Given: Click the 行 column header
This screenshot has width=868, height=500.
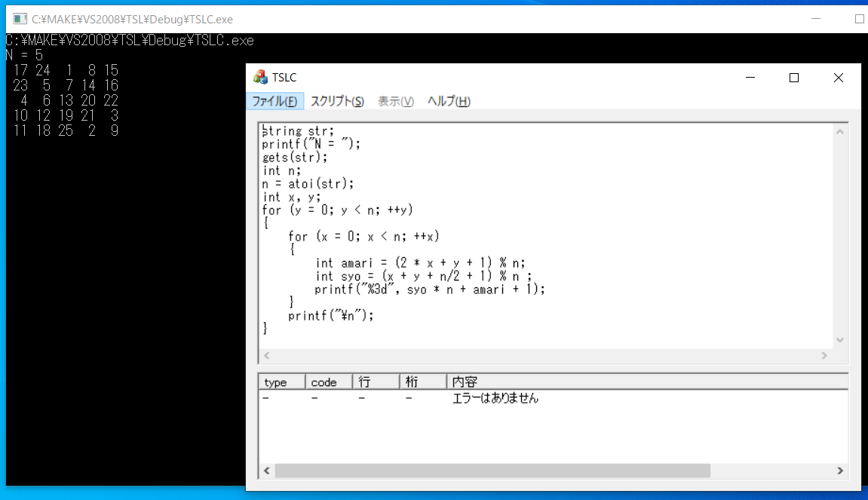Looking at the screenshot, I should pos(376,382).
